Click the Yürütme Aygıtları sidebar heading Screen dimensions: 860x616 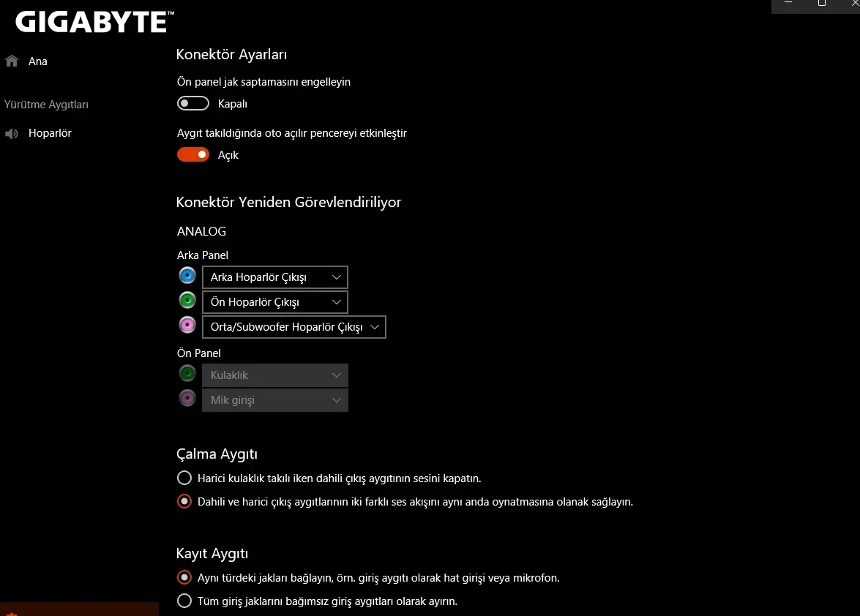(x=46, y=105)
